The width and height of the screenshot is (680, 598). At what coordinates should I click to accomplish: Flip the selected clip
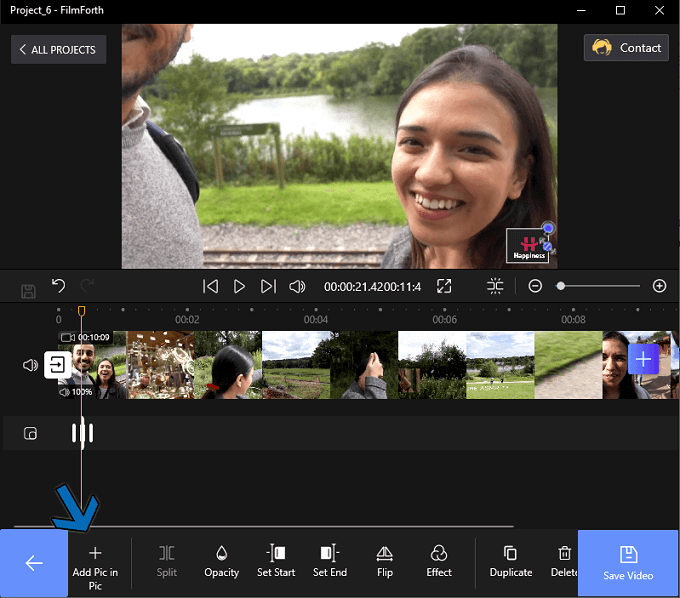point(385,561)
